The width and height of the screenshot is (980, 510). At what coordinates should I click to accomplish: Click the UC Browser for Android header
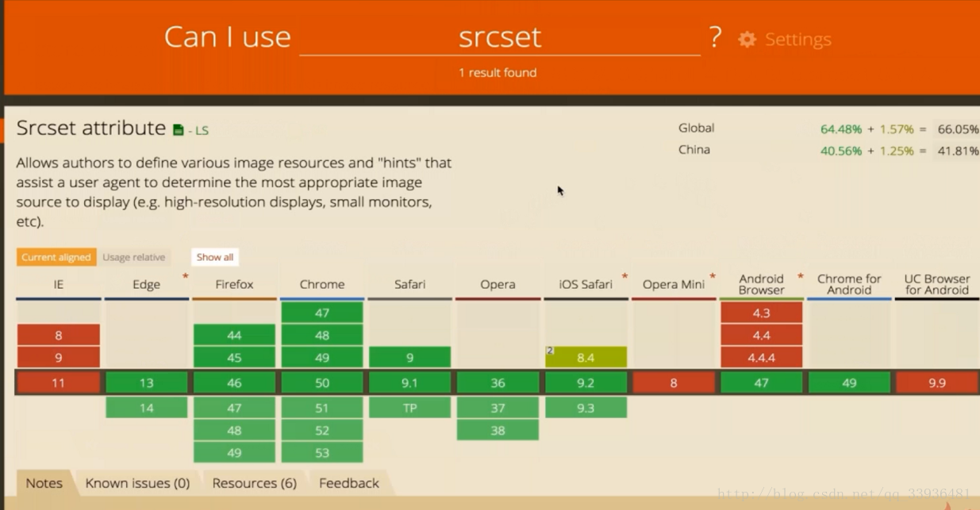click(937, 284)
